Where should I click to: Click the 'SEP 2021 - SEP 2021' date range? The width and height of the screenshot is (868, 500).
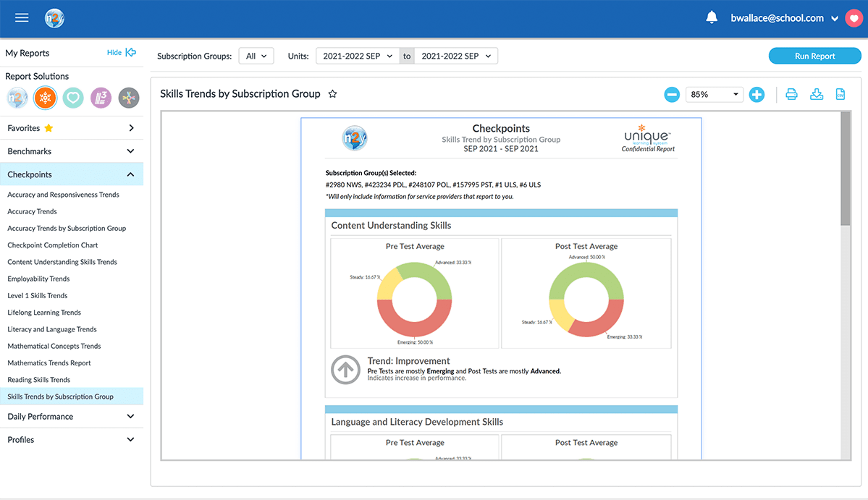(x=500, y=149)
